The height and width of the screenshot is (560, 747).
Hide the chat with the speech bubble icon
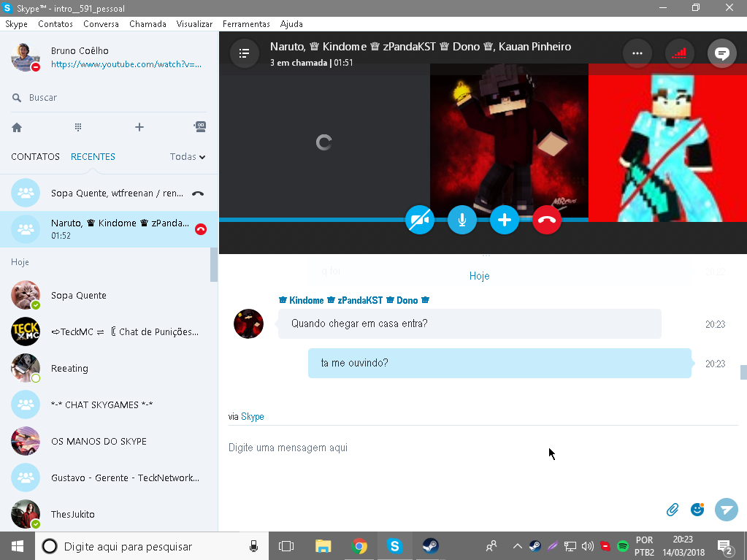[722, 53]
